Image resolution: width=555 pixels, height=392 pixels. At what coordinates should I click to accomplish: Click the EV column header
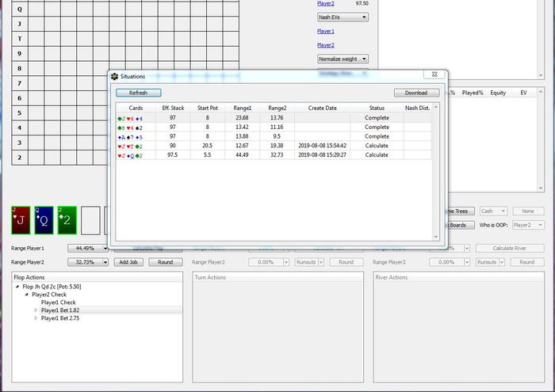[x=523, y=93]
